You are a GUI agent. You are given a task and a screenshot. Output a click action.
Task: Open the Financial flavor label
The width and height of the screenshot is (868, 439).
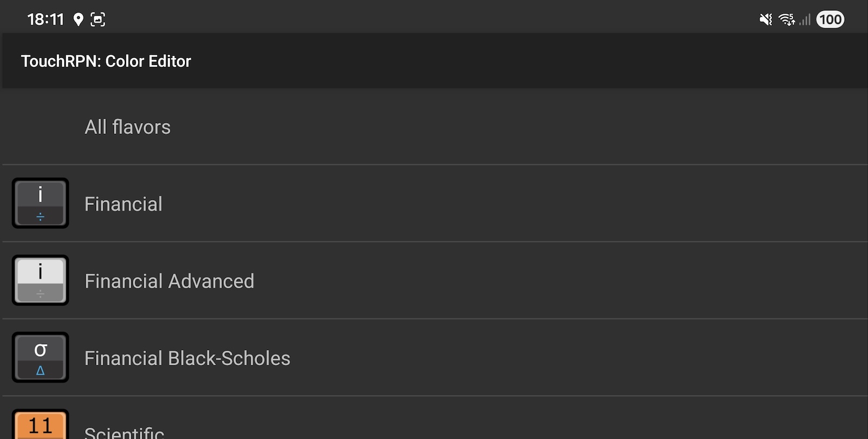123,204
